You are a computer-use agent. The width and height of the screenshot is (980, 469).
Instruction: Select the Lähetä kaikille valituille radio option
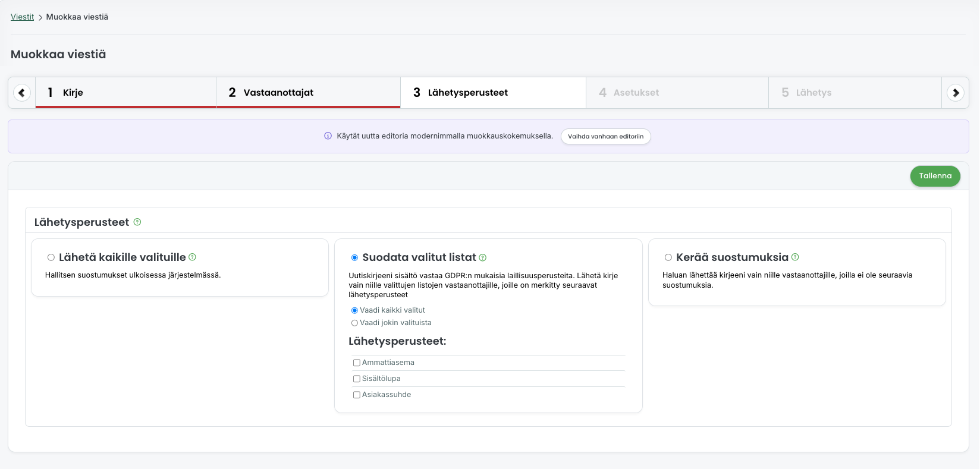click(x=51, y=257)
